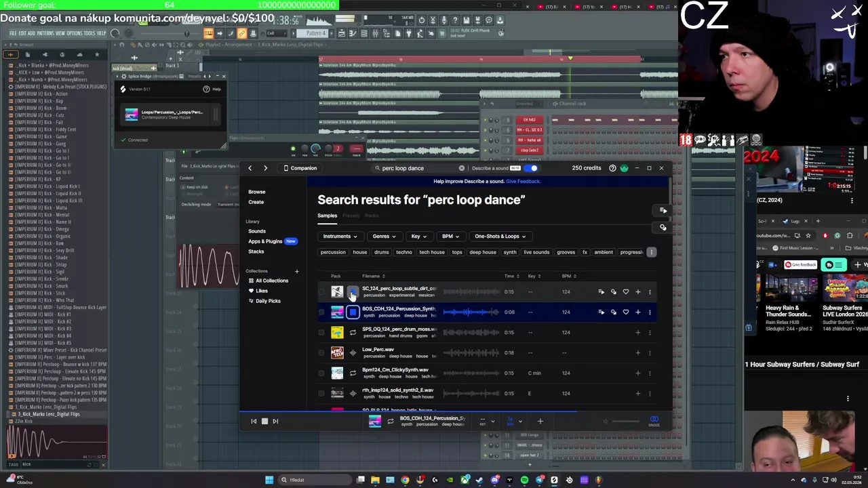
Task: Open Key filter dropdown
Action: (x=418, y=237)
